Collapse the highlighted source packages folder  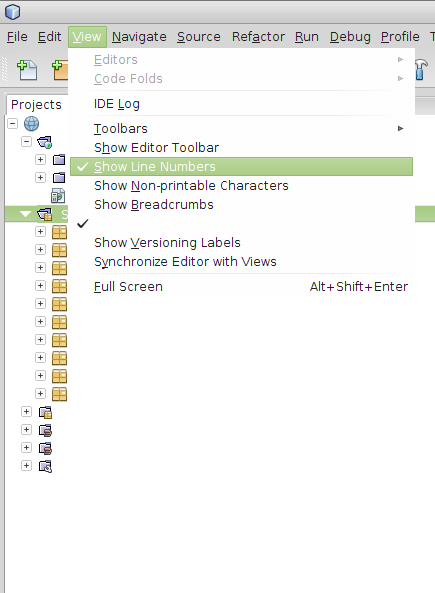point(25,214)
